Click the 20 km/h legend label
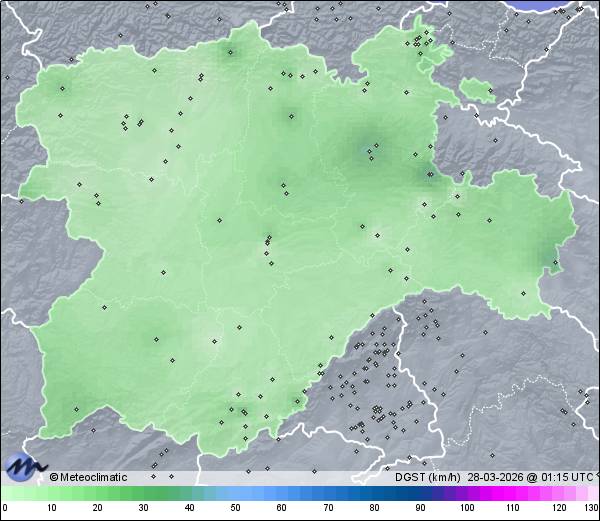This screenshot has height=521, width=600. [x=97, y=508]
